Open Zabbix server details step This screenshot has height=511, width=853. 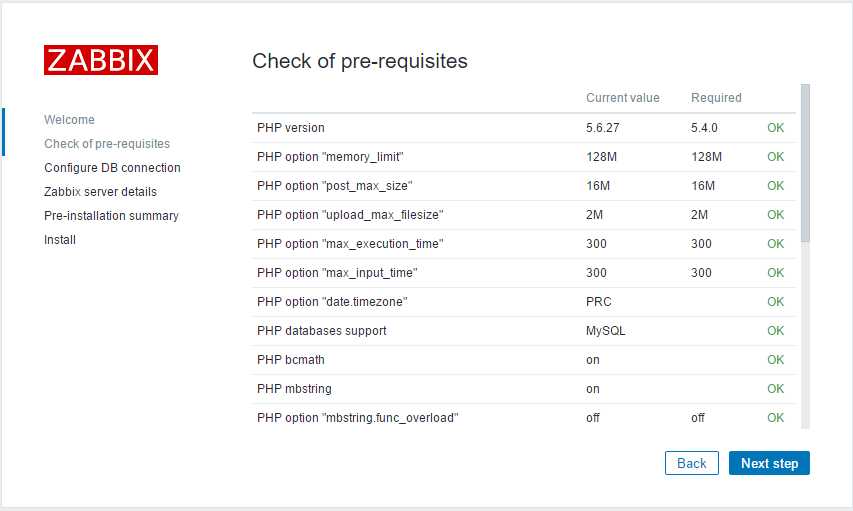point(100,192)
